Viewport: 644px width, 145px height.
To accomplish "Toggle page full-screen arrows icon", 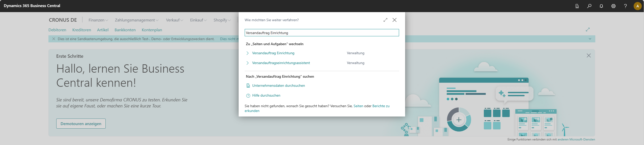I will pyautogui.click(x=588, y=30).
